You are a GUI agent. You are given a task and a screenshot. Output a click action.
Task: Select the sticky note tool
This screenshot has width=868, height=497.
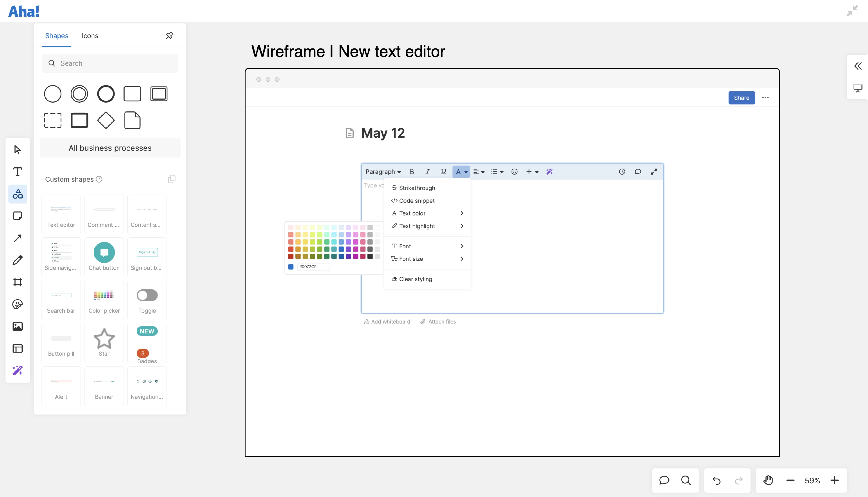[x=17, y=216]
